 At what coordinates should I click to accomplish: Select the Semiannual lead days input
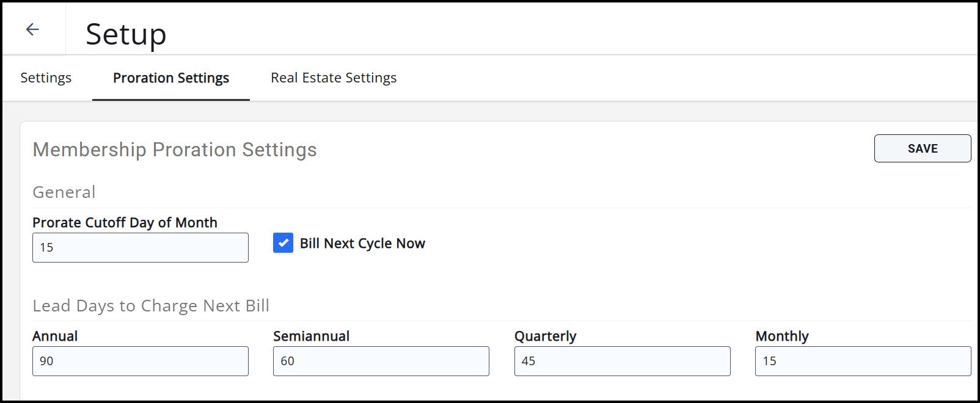tap(381, 361)
